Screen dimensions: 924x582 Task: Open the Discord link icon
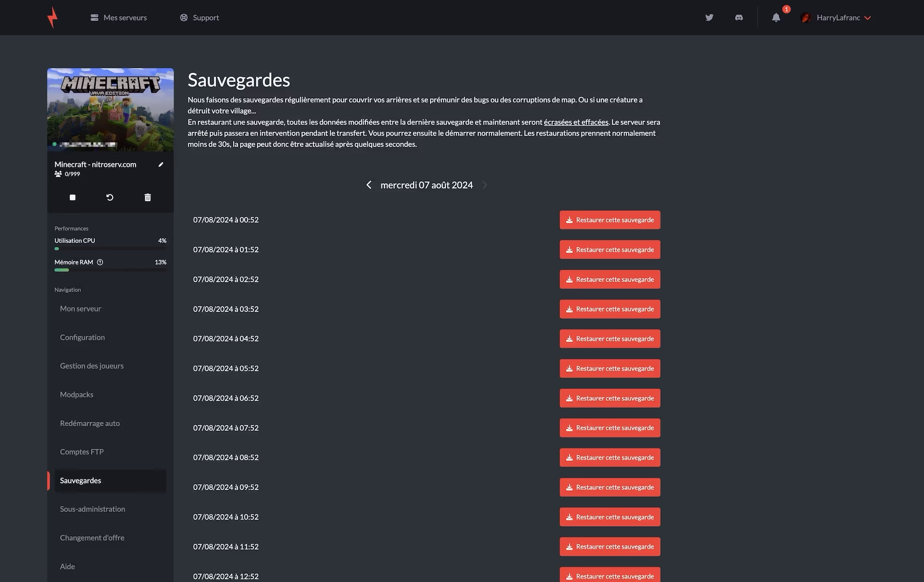click(x=739, y=18)
